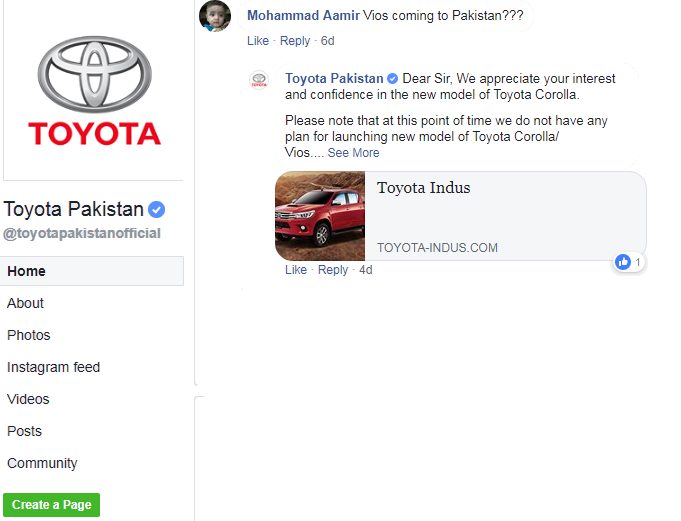Screen dimensions: 681x521
Task: Go to the Photos section
Action: (29, 335)
